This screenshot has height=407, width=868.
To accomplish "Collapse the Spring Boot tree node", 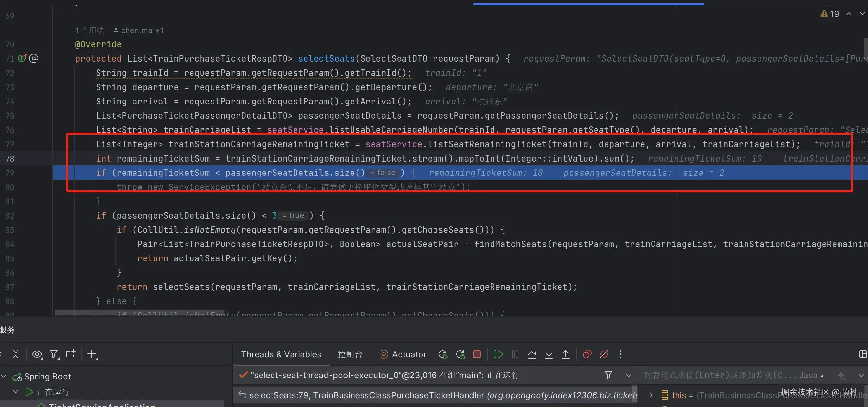I will click(x=3, y=376).
